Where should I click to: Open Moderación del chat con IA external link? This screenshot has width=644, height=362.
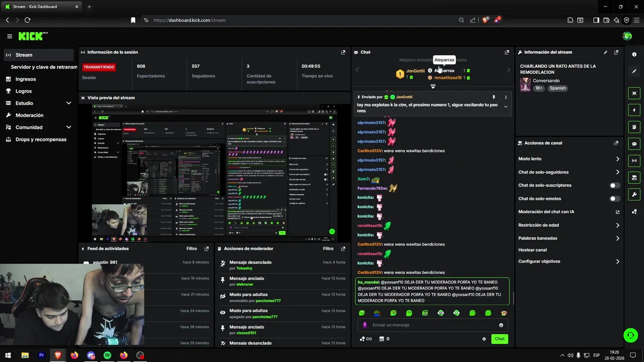pos(617,212)
